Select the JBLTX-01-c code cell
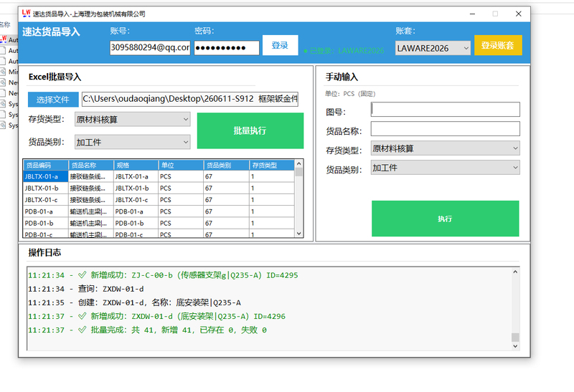The image size is (574, 392). [46, 200]
